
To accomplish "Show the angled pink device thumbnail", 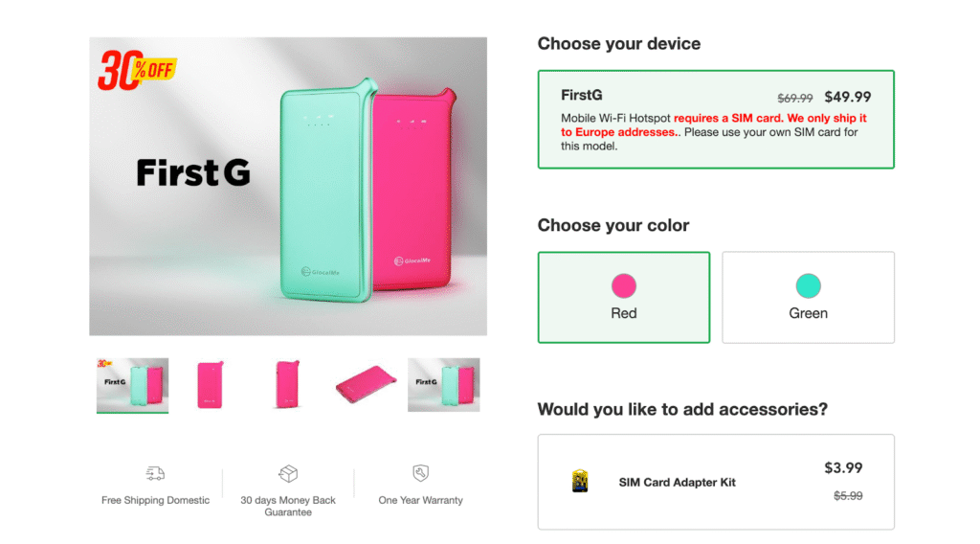I will pyautogui.click(x=287, y=385).
